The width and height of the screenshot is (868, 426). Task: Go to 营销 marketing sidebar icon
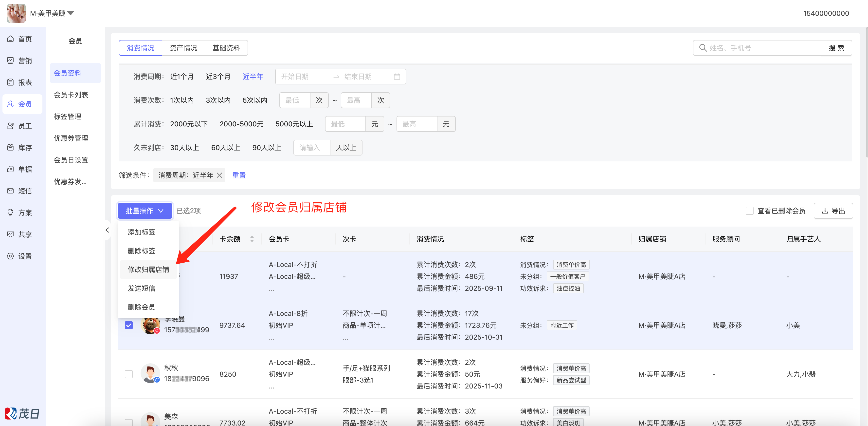(10, 61)
